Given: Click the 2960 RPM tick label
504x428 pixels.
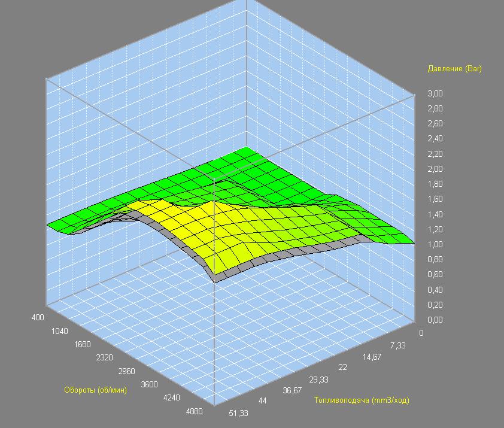Looking at the screenshot, I should pyautogui.click(x=126, y=371).
